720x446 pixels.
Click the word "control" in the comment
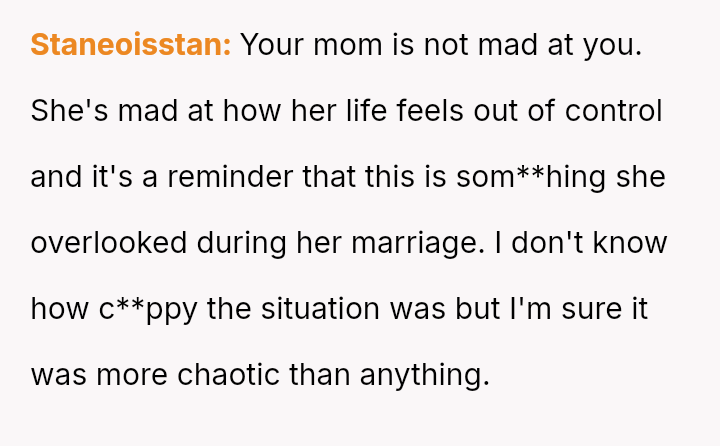pos(613,111)
